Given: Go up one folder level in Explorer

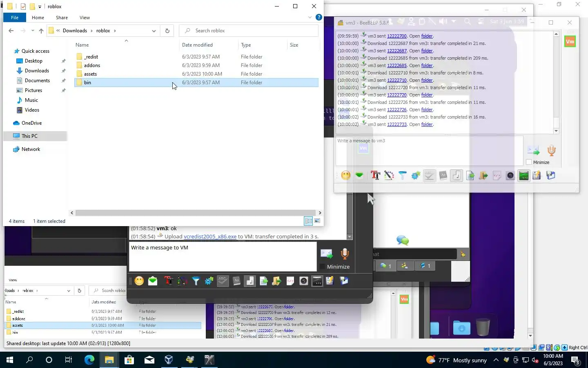Looking at the screenshot, I should click(x=41, y=31).
